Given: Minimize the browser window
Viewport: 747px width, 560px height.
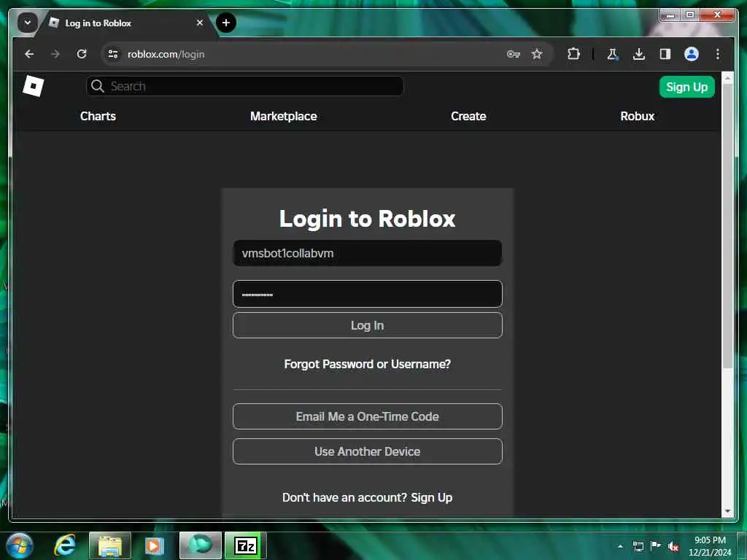Looking at the screenshot, I should (x=670, y=15).
